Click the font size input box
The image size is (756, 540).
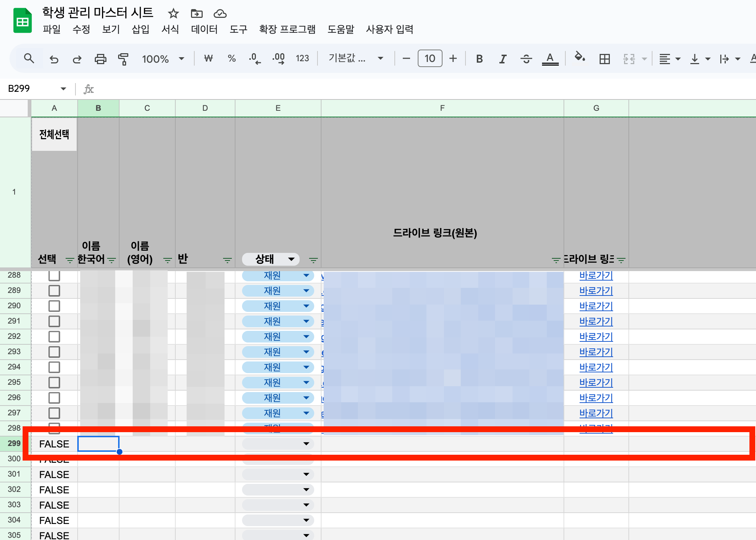point(430,59)
